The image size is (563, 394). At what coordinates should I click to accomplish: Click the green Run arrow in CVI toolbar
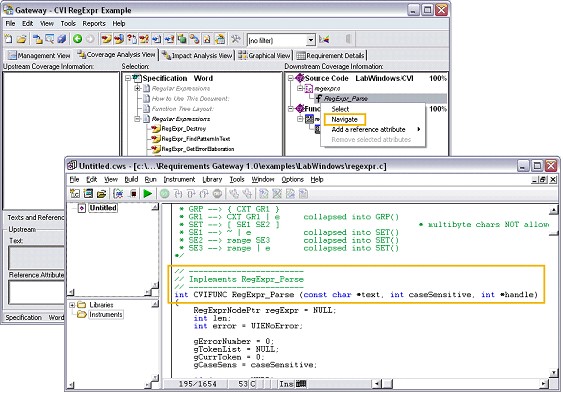(x=148, y=194)
